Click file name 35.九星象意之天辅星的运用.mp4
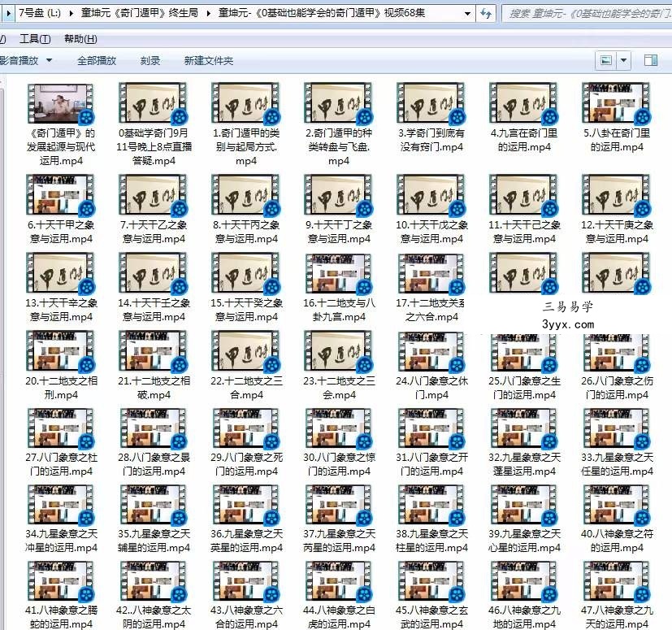Screen dimensions: 672x630 [x=154, y=541]
